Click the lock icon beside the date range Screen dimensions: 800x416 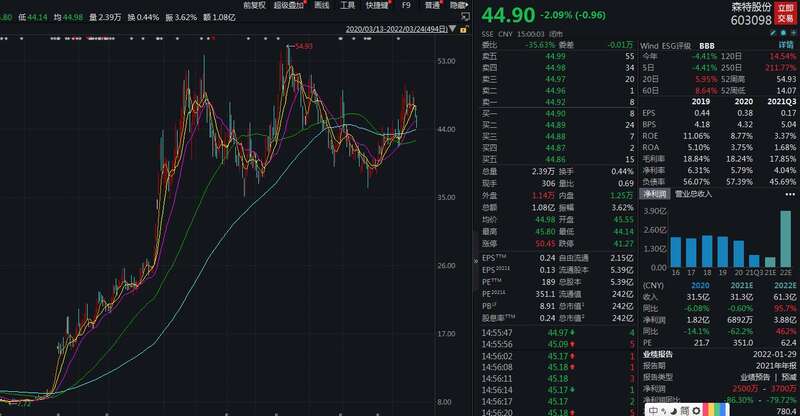coord(464,30)
